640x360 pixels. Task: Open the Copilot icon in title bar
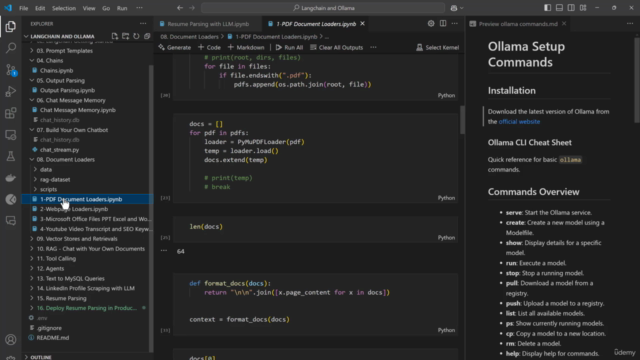click(x=454, y=8)
